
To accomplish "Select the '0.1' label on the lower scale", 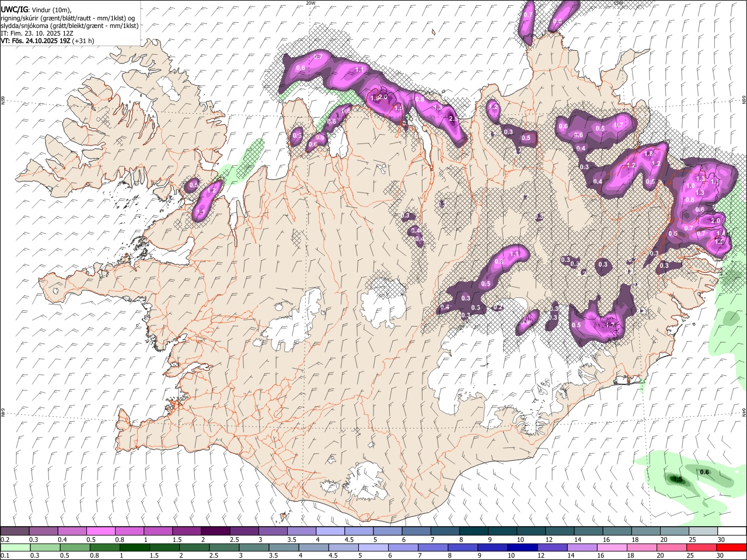I will tap(5, 555).
